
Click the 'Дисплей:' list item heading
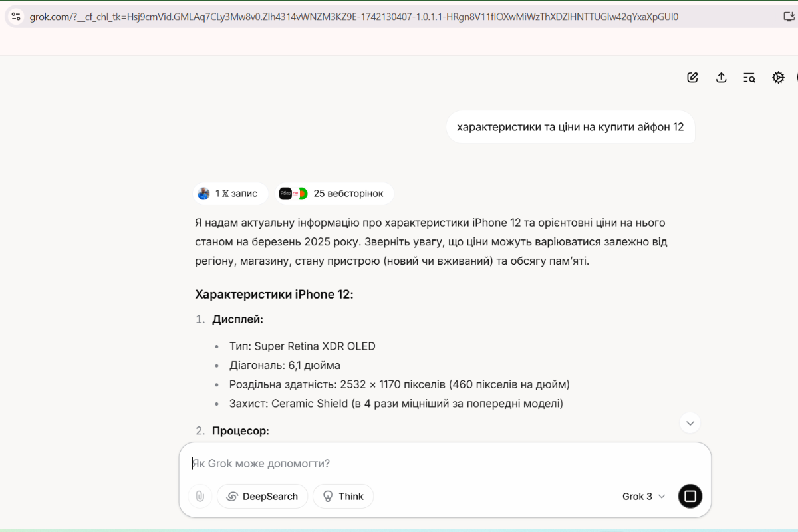pos(237,319)
